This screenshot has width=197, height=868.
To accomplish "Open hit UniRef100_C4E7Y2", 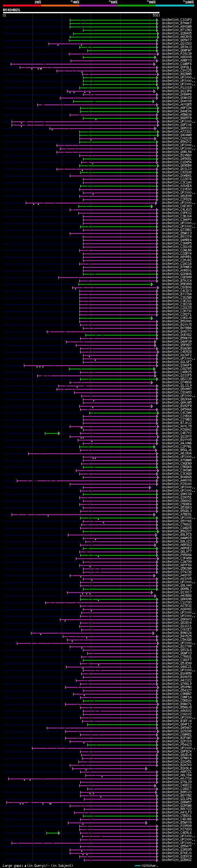I will (176, 433).
